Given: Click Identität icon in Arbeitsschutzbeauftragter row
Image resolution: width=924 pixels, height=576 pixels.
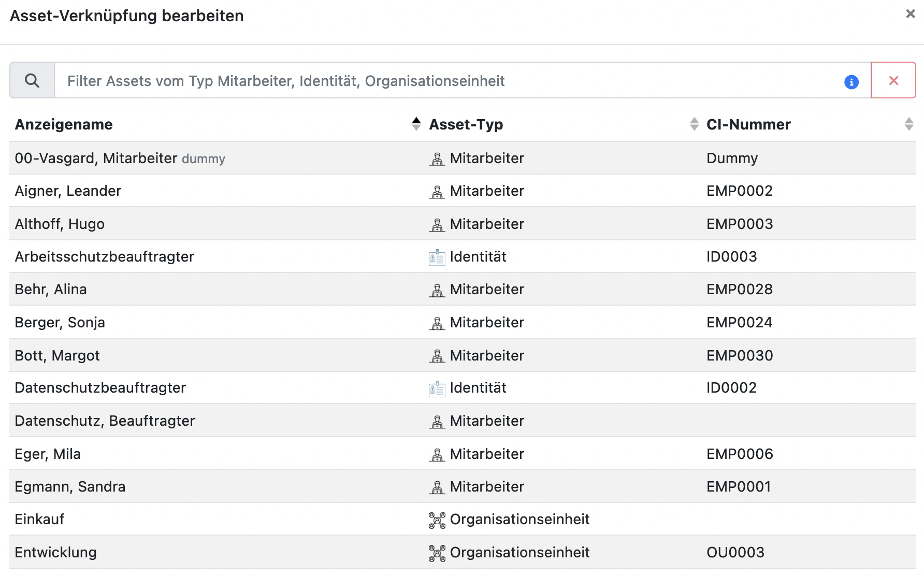Looking at the screenshot, I should point(437,257).
